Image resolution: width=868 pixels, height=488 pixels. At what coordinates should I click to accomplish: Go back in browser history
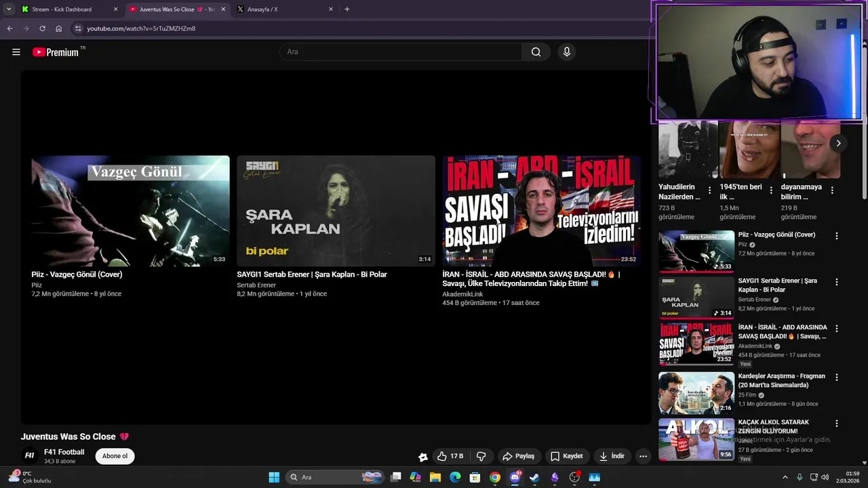coord(9,28)
